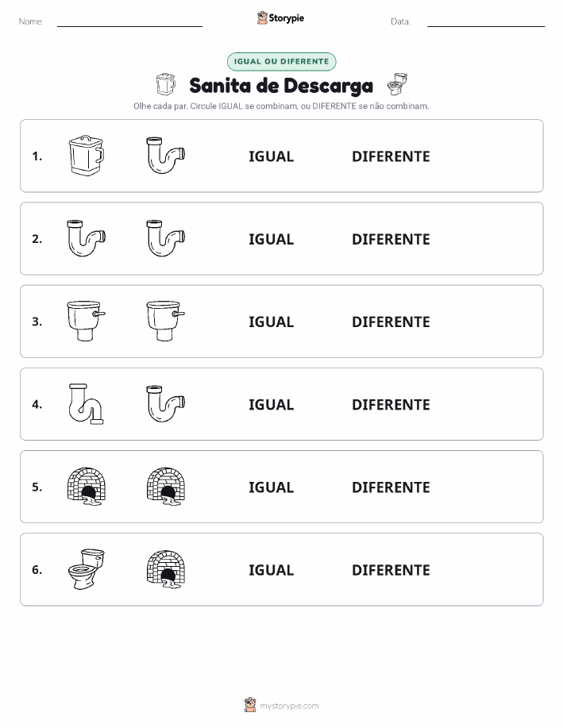Select IGUAL for question 5
The height and width of the screenshot is (728, 563).
[x=272, y=487]
